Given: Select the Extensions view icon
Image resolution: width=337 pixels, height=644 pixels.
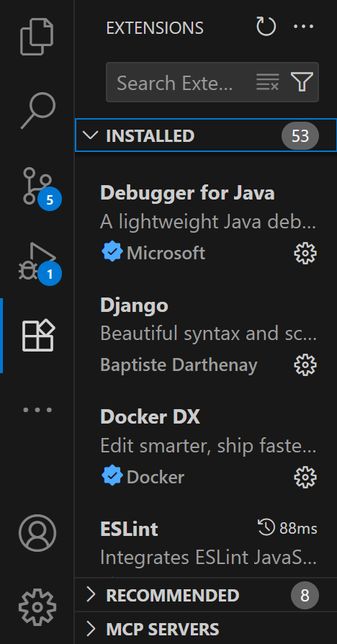Looking at the screenshot, I should click(x=37, y=336).
